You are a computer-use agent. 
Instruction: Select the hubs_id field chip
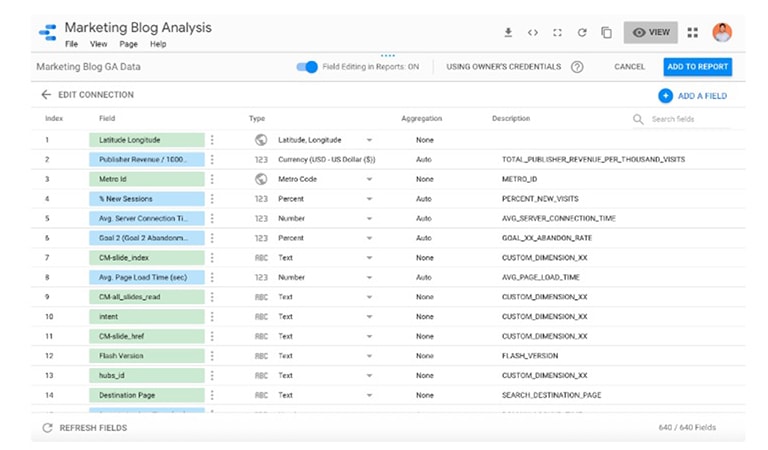coord(147,376)
